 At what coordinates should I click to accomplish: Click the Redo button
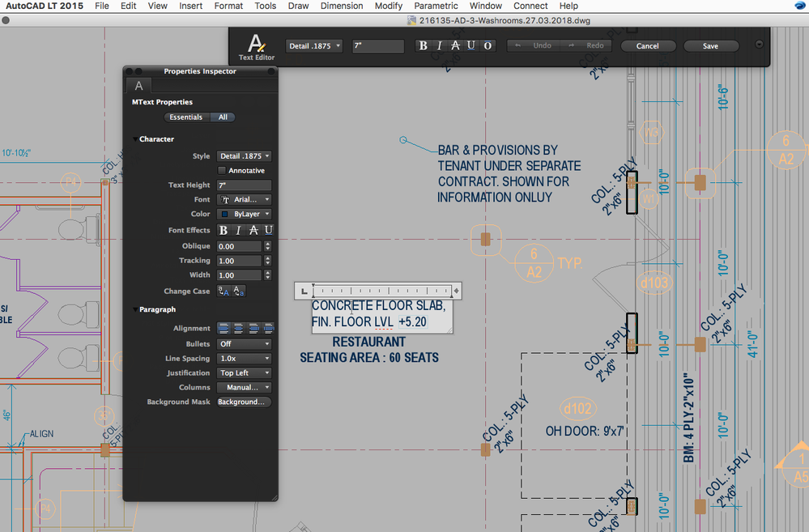(x=586, y=45)
